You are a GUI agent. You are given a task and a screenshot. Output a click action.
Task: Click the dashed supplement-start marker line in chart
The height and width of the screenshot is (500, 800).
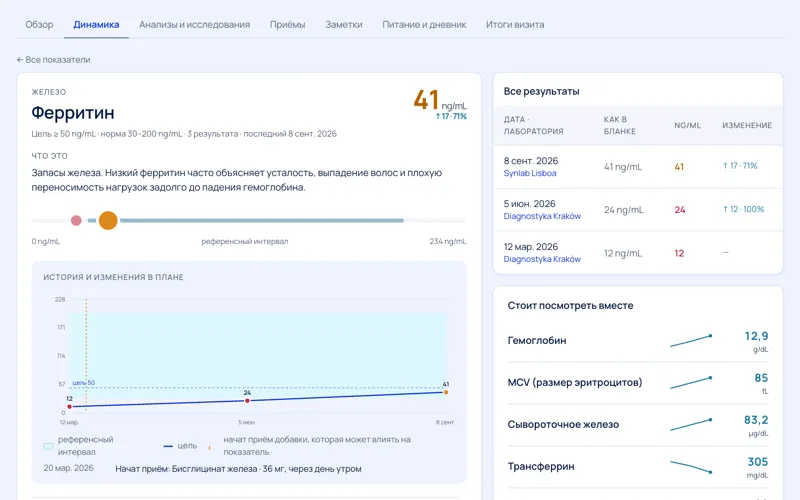click(86, 355)
